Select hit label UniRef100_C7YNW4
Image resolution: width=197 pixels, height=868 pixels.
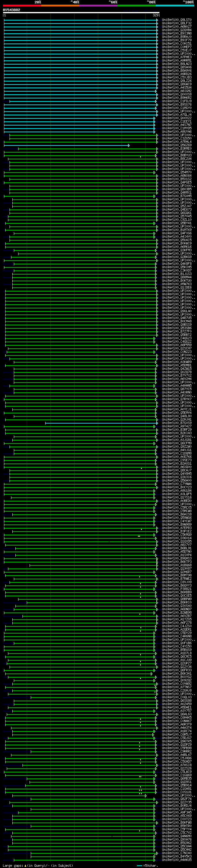[x=177, y=484]
